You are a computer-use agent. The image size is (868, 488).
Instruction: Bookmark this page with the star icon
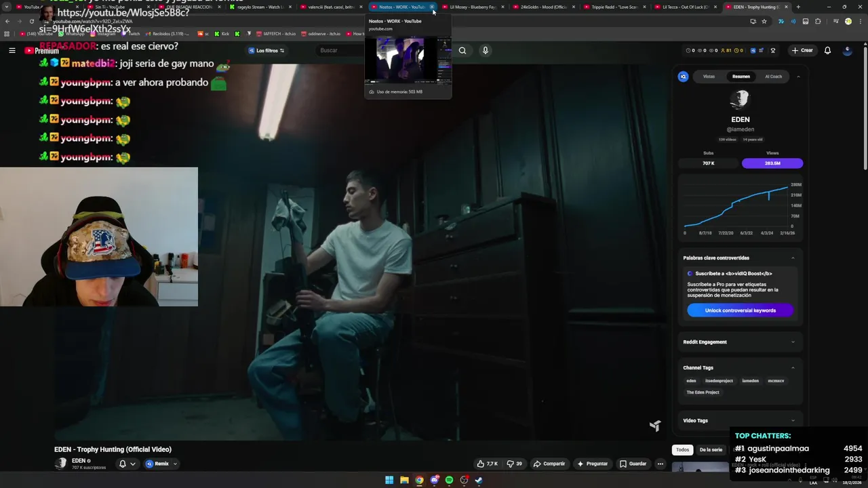point(764,21)
